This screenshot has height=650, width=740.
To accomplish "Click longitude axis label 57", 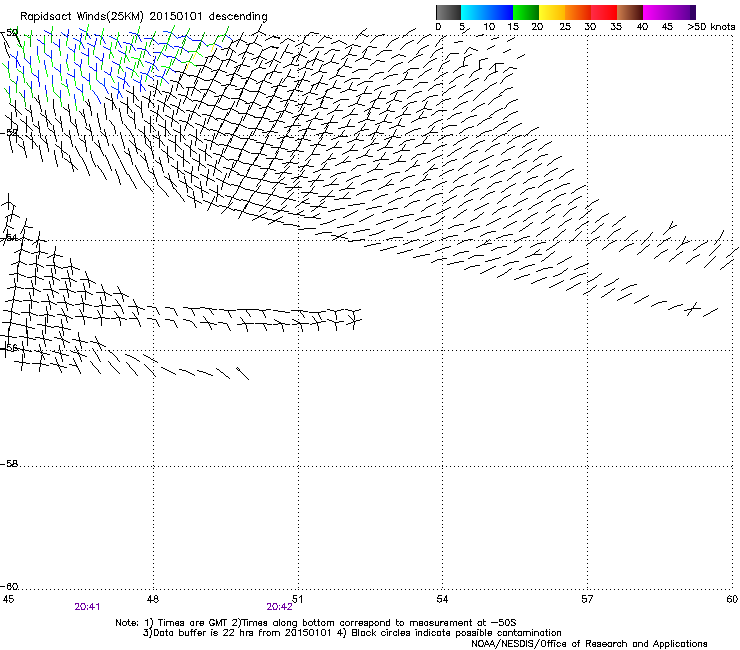I will 587,599.
